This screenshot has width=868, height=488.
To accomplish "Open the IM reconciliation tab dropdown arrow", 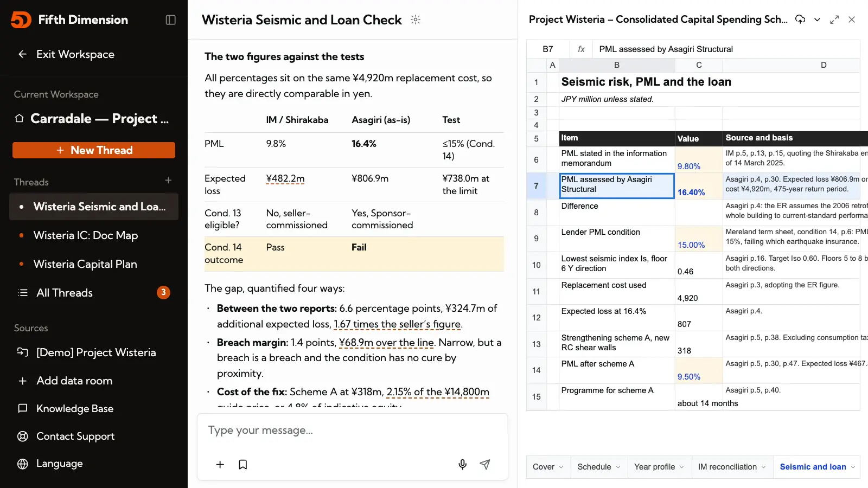I will click(763, 467).
